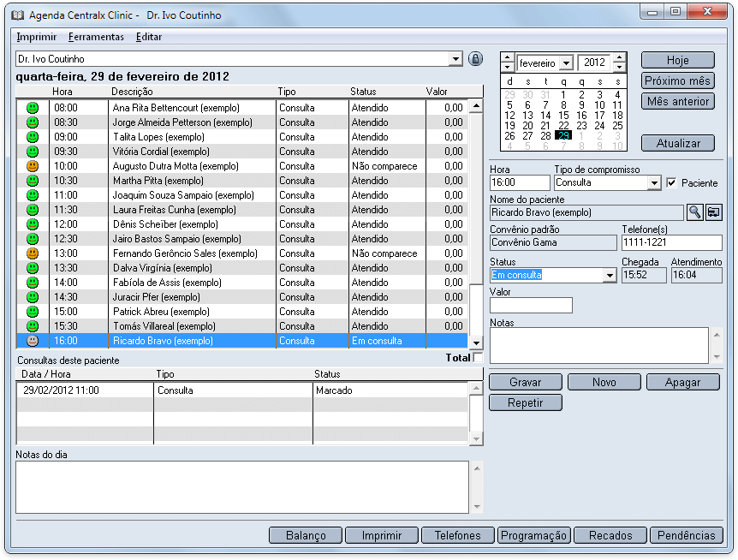This screenshot has width=738, height=560.
Task: Click the Hoje button
Action: coord(678,60)
